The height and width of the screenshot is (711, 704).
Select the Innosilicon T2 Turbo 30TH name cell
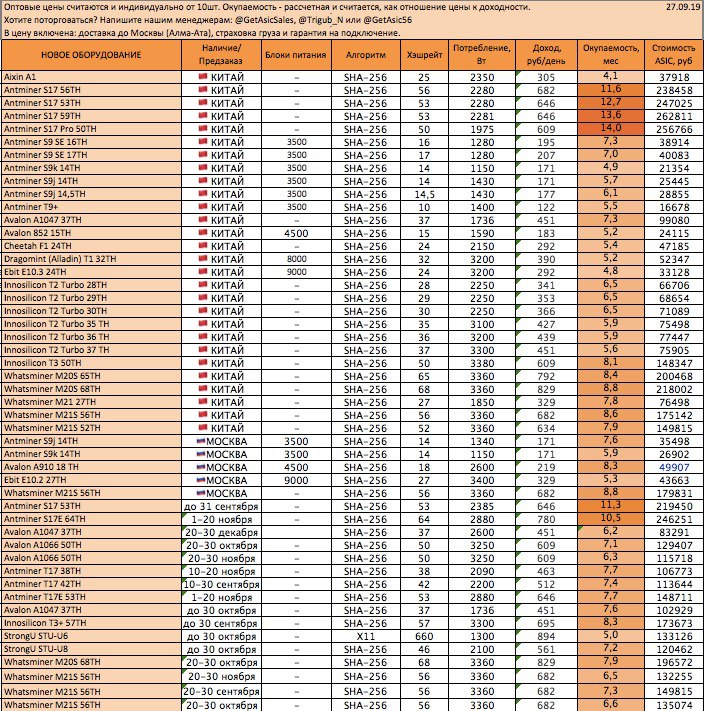coord(91,311)
